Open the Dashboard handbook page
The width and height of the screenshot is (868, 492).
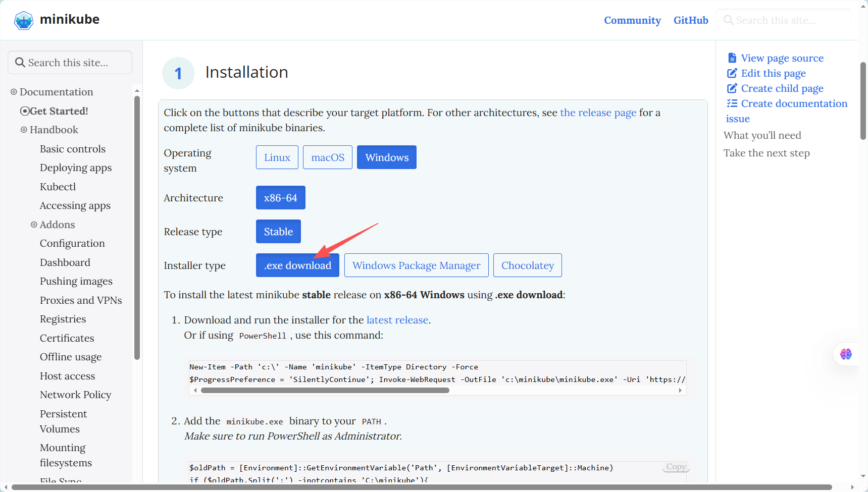pyautogui.click(x=65, y=262)
